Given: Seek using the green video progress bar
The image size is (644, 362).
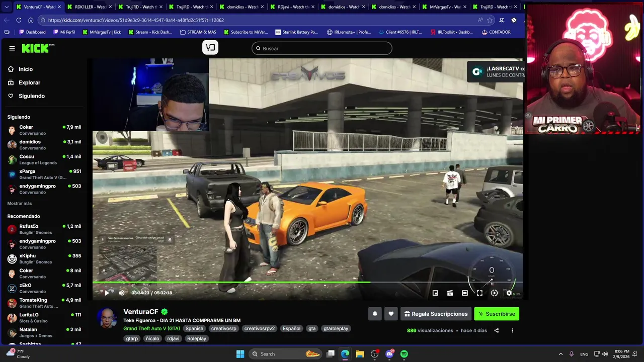Looking at the screenshot, I should coord(307,282).
